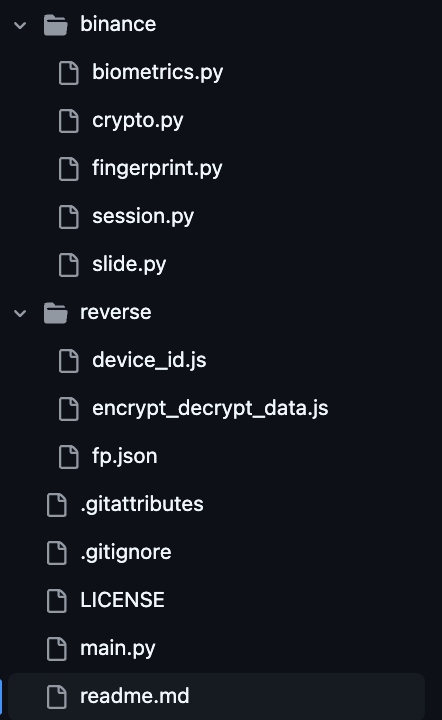Collapse the binance folder chevron
The height and width of the screenshot is (720, 442).
coord(20,25)
